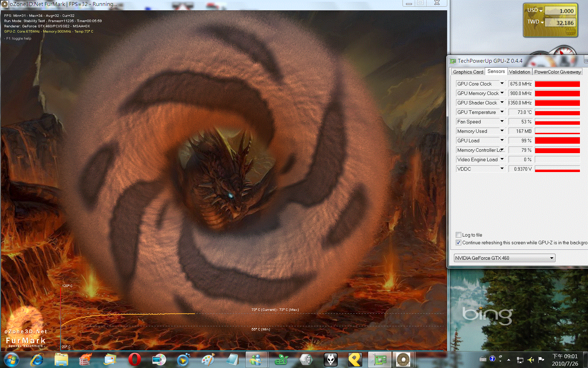Open the yellow K icon in taskbar
The height and width of the screenshot is (368, 588).
pyautogui.click(x=355, y=360)
